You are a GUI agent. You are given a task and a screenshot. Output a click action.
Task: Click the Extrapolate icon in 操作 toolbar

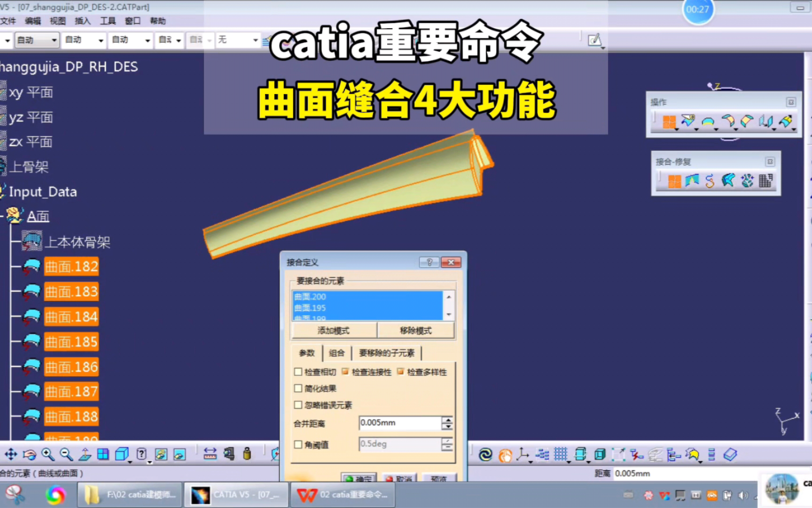click(x=785, y=121)
